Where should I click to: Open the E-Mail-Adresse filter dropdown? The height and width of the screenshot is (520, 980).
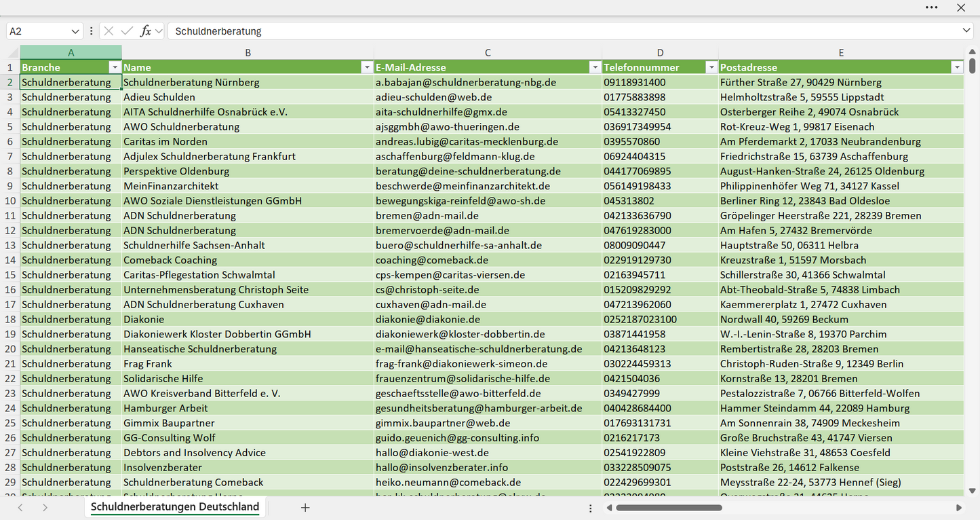pyautogui.click(x=595, y=67)
